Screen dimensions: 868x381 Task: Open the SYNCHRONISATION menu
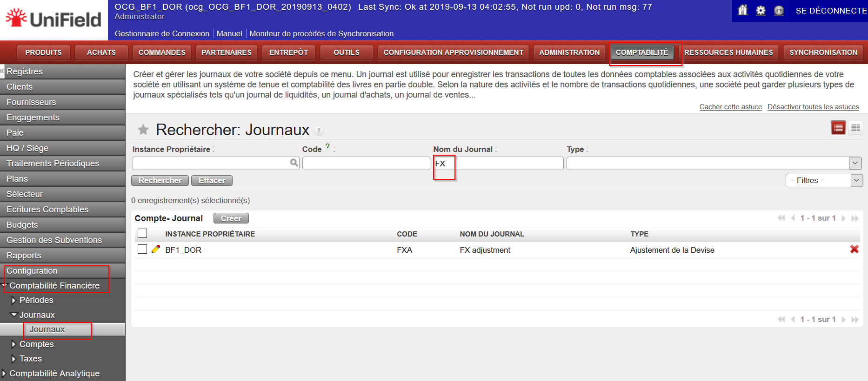(x=823, y=53)
